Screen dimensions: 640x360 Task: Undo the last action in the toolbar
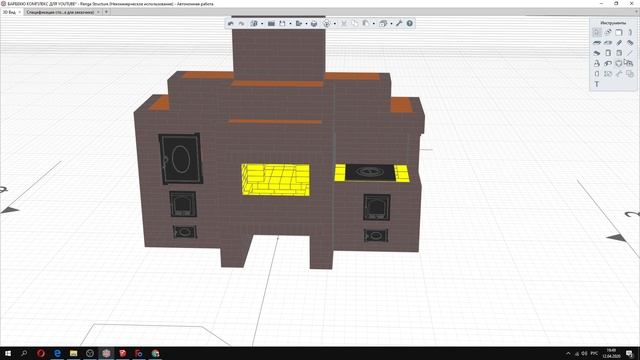pyautogui.click(x=231, y=24)
